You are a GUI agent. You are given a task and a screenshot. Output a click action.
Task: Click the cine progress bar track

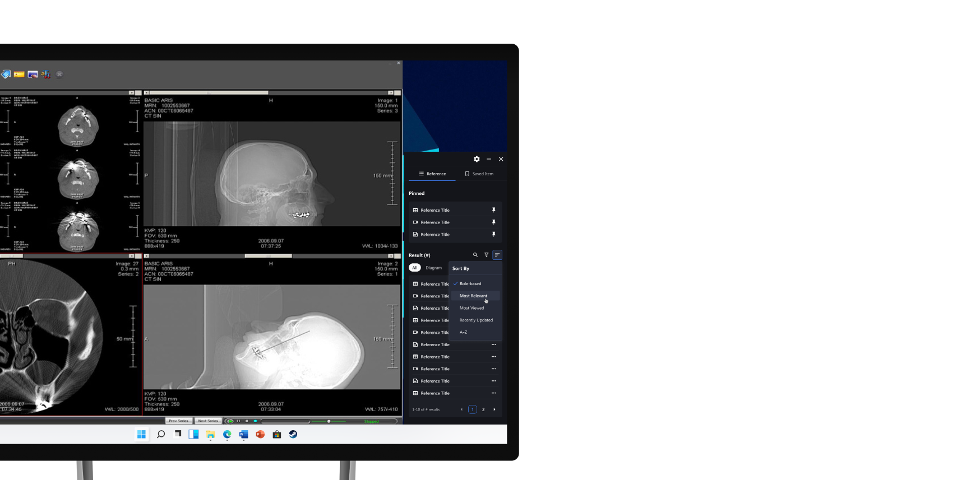285,421
